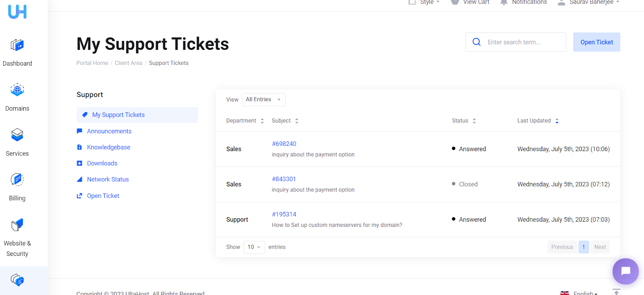Image resolution: width=644 pixels, height=295 pixels.
Task: Click the Network Status signal icon
Action: click(x=80, y=179)
